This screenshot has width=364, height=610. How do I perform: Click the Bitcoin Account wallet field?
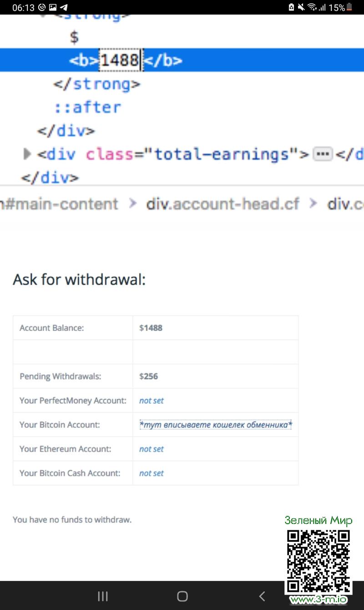point(216,425)
